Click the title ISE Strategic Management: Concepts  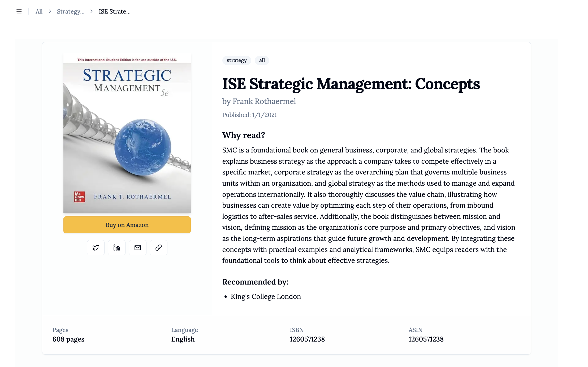pos(351,84)
